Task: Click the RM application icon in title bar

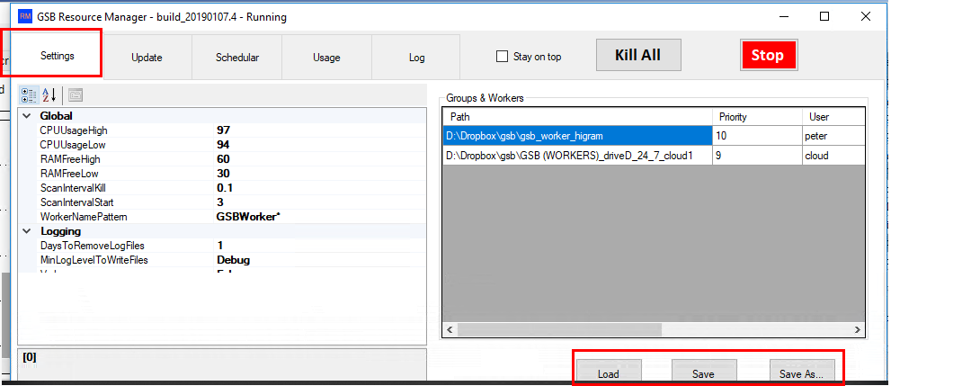Action: [x=25, y=17]
